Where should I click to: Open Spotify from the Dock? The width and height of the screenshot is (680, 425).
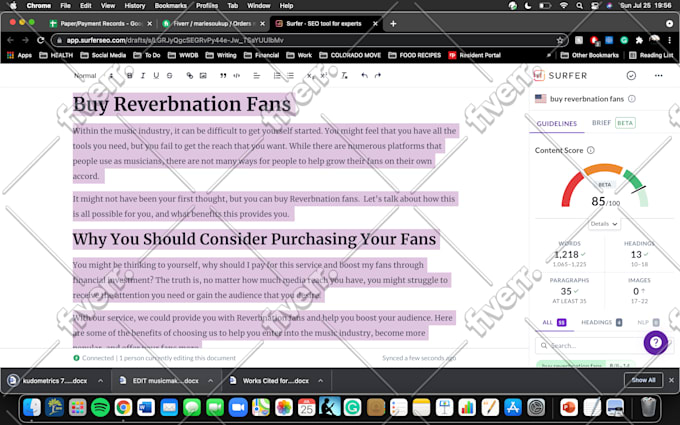click(100, 408)
